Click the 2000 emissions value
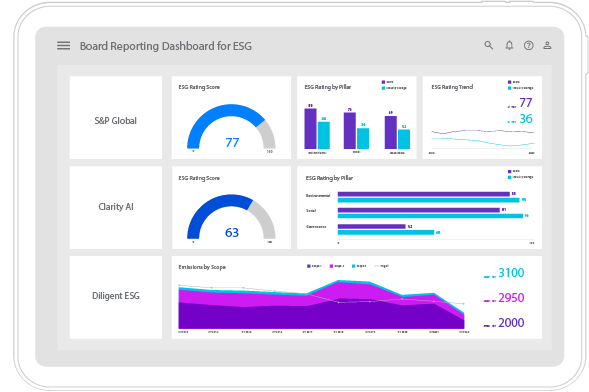Image resolution: width=589 pixels, height=392 pixels. tap(511, 323)
